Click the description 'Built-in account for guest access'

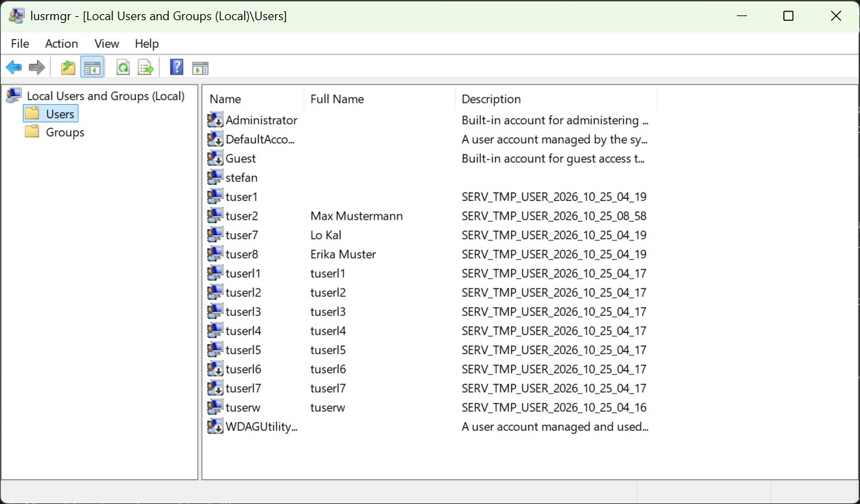(x=553, y=159)
